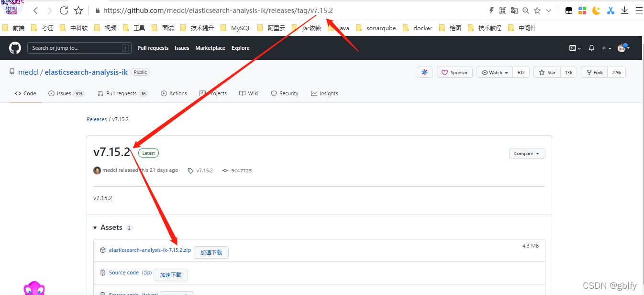
Task: Open GitHub notifications bell
Action: [591, 48]
